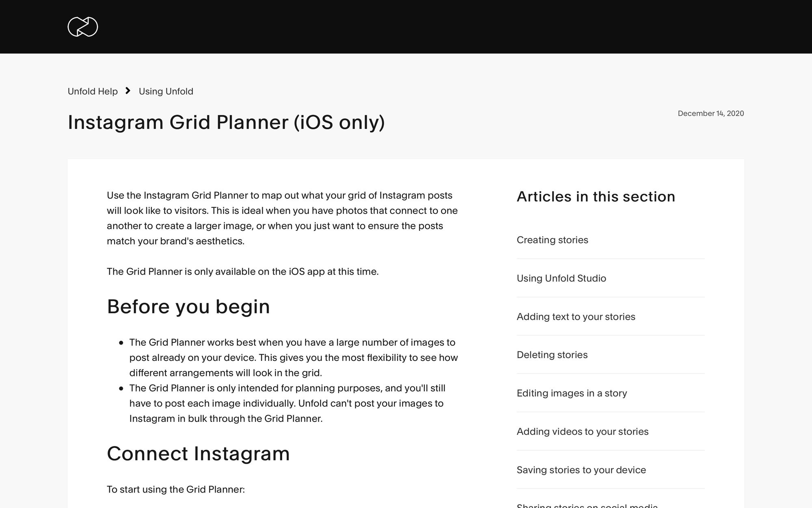The width and height of the screenshot is (812, 508).
Task: Click the breadcrumb chevron arrow
Action: point(128,91)
